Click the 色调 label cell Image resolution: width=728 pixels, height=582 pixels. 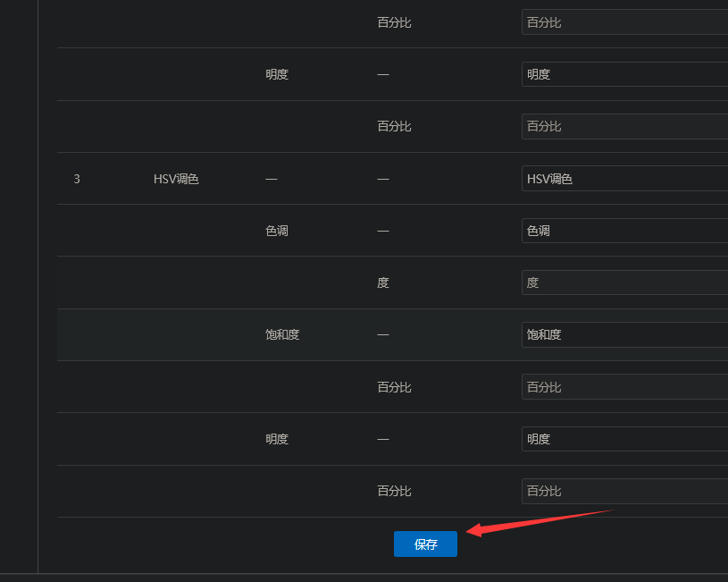coord(277,231)
